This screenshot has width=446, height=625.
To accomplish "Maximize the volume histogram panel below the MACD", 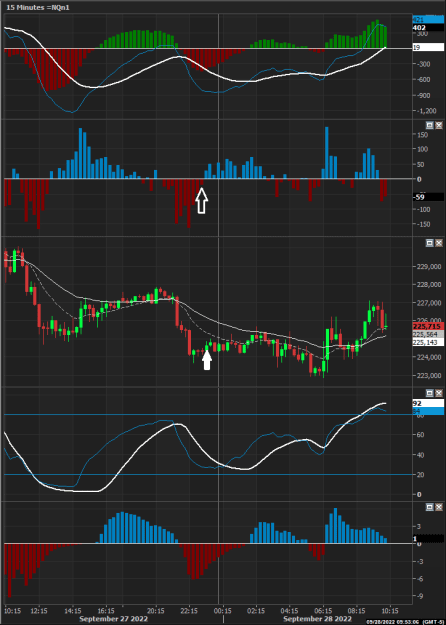I will point(430,125).
